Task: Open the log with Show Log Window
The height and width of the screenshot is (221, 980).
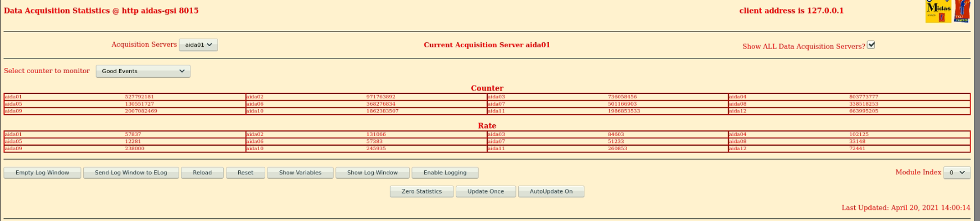Action: click(x=373, y=173)
